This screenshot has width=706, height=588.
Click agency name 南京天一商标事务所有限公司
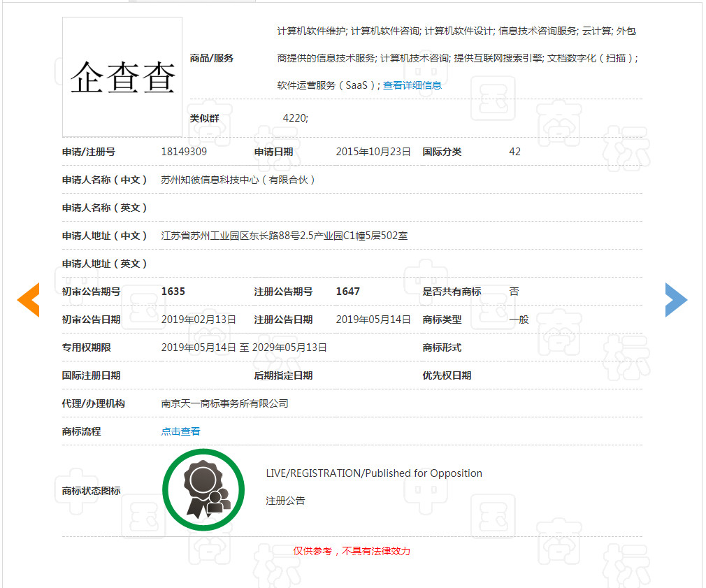(224, 403)
